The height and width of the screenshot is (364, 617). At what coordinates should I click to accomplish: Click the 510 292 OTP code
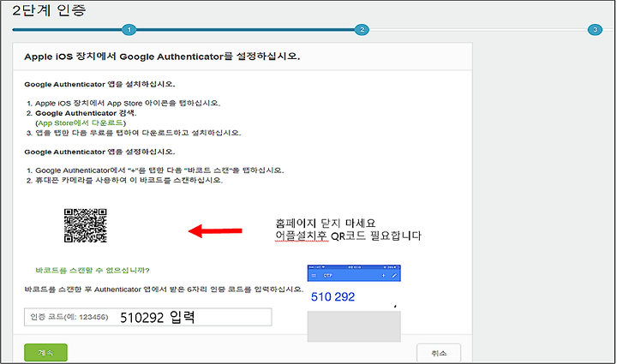(332, 297)
